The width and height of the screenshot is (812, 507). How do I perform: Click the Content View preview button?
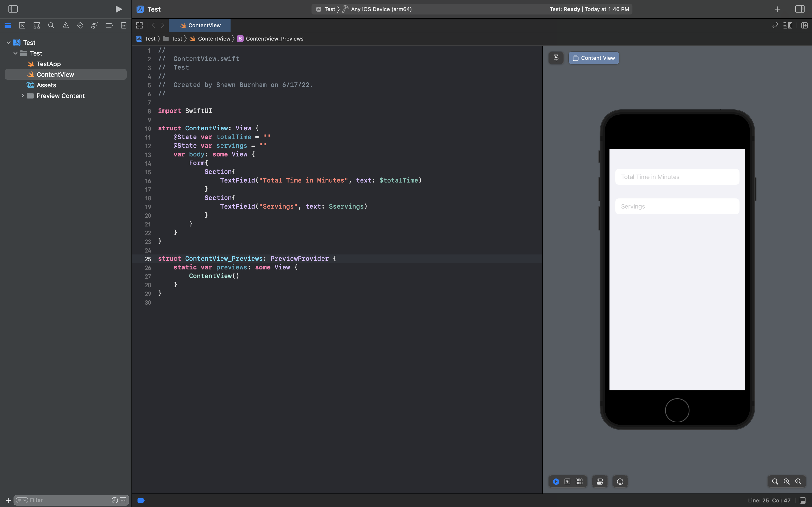(x=594, y=58)
